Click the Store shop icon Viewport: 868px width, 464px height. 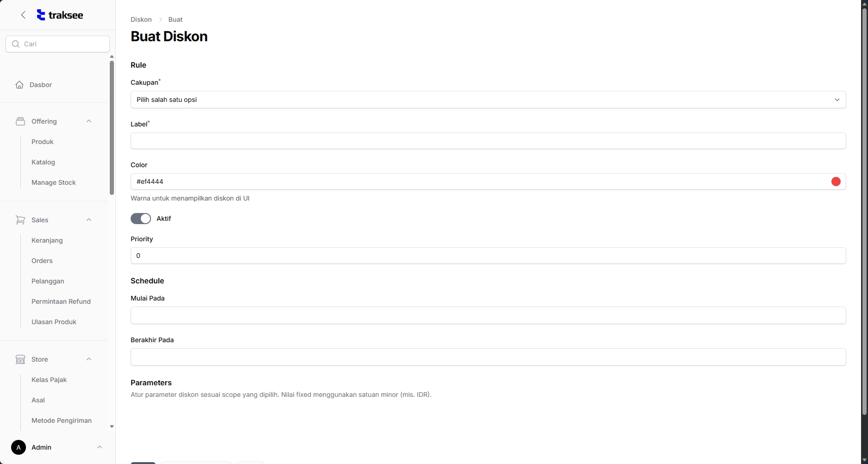pos(20,359)
